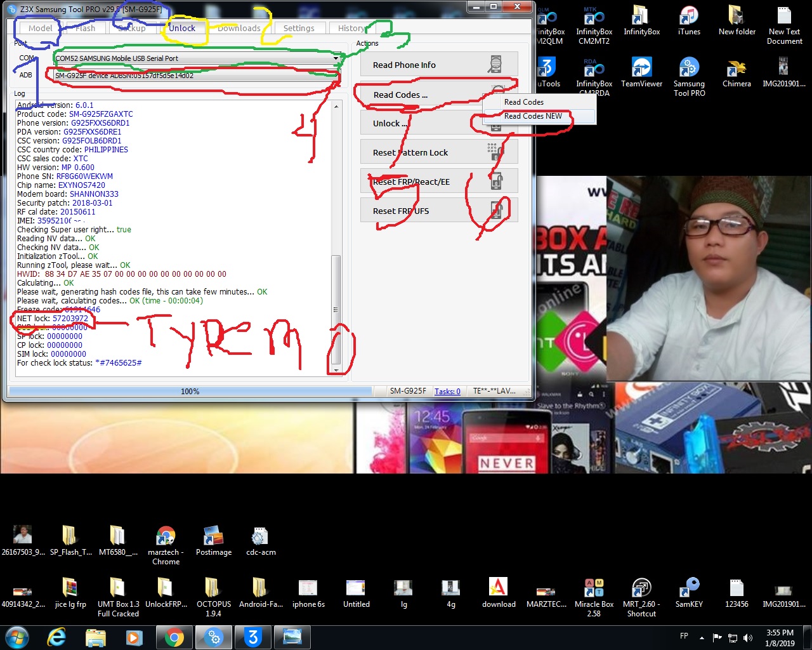Click the Reset FRP UFS button
The height and width of the screenshot is (650, 812).
point(439,211)
